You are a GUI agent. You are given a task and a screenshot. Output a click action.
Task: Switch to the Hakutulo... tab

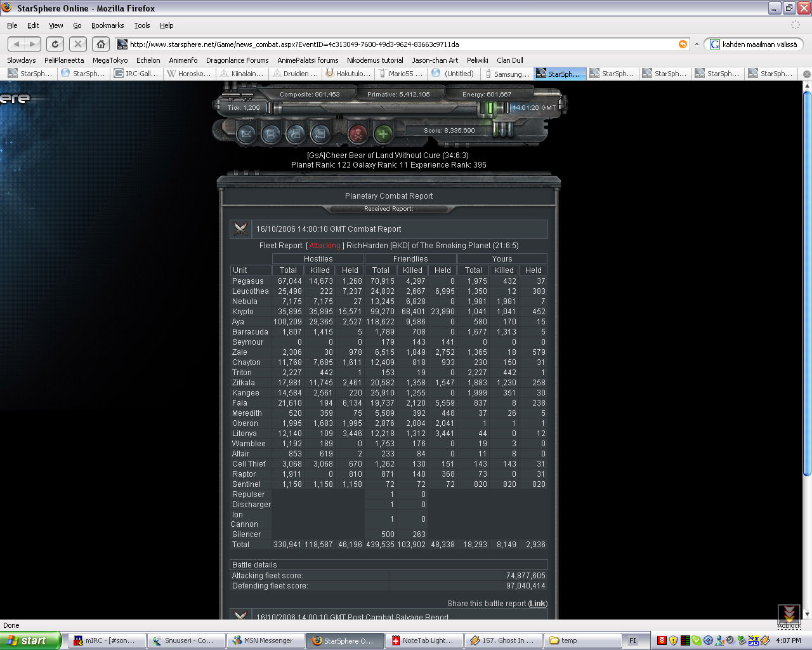coord(348,74)
